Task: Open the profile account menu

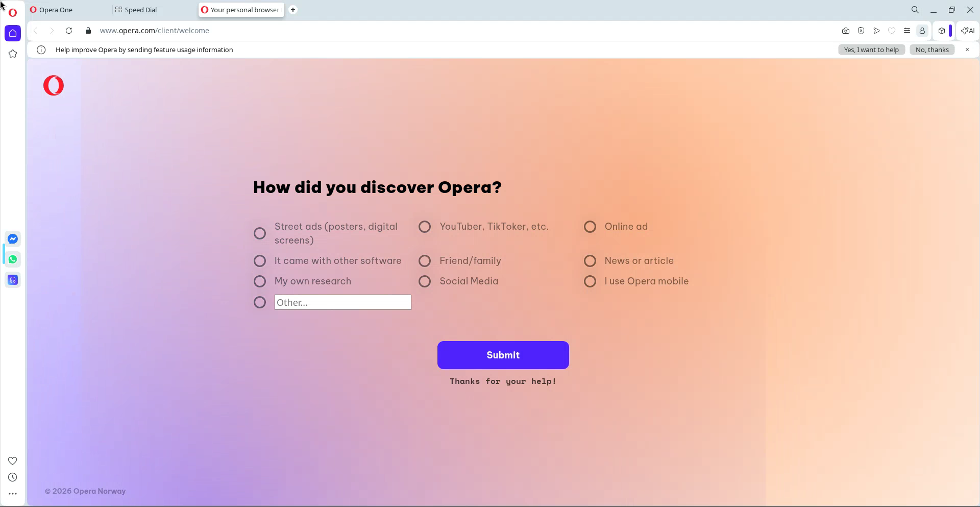Action: (922, 31)
